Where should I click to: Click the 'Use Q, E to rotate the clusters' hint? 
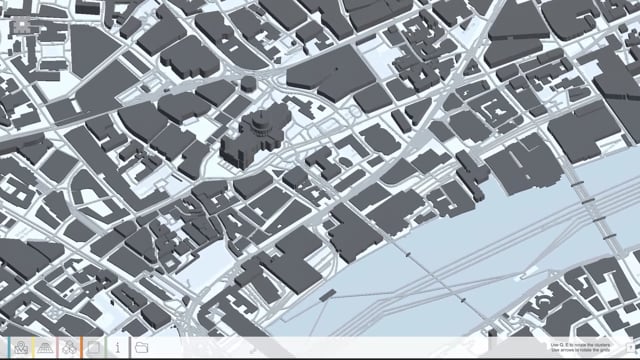pos(580,345)
